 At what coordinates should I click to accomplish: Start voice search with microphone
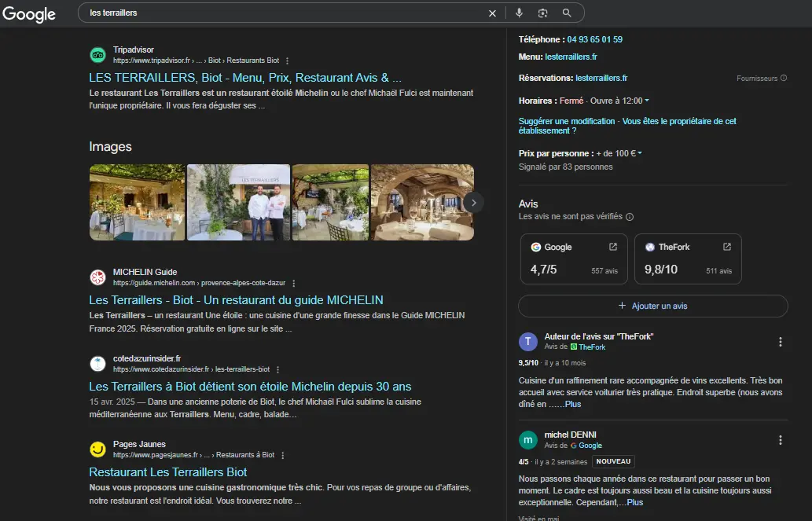[519, 13]
